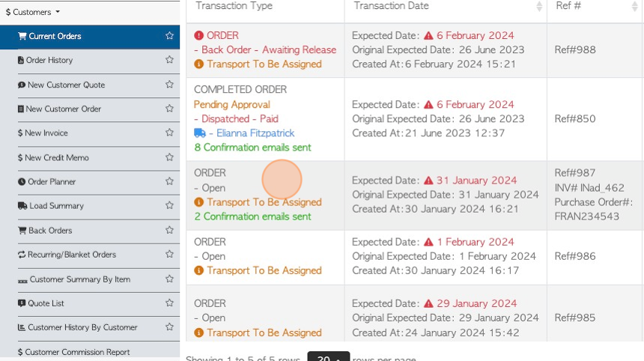Expand the Customers dropdown menu

click(x=33, y=12)
